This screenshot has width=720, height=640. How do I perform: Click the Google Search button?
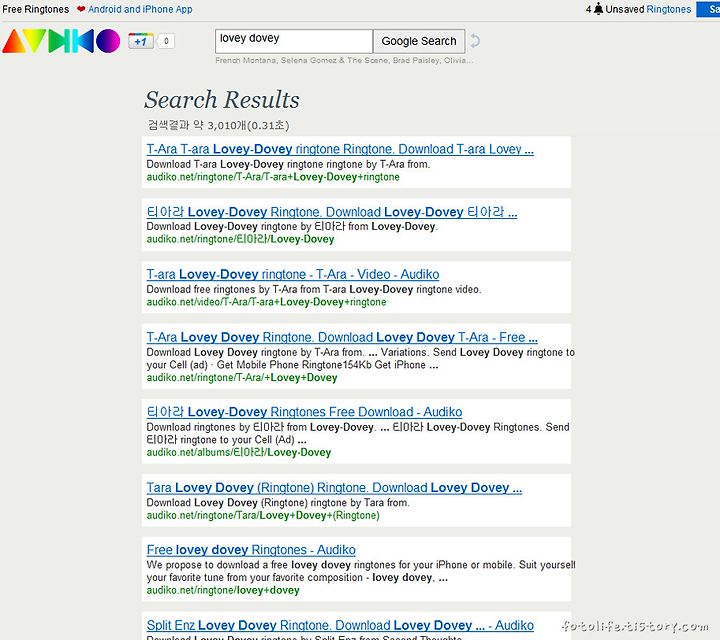click(419, 41)
